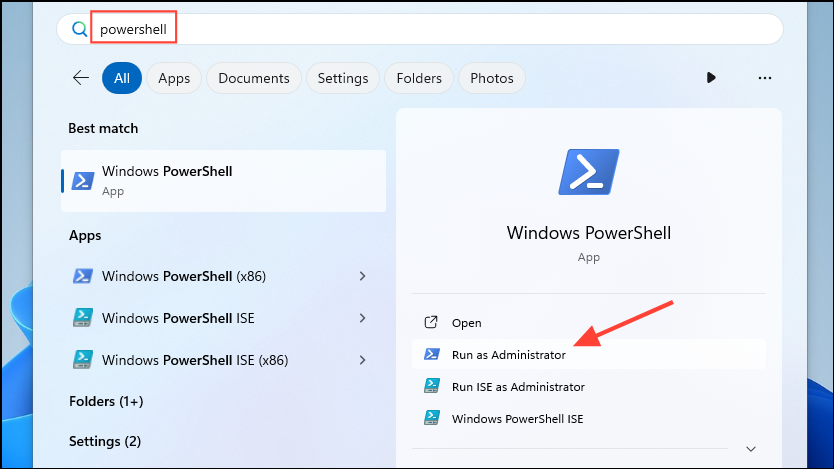Click the Folders (1+) section heading
The width and height of the screenshot is (834, 469).
[x=106, y=401]
